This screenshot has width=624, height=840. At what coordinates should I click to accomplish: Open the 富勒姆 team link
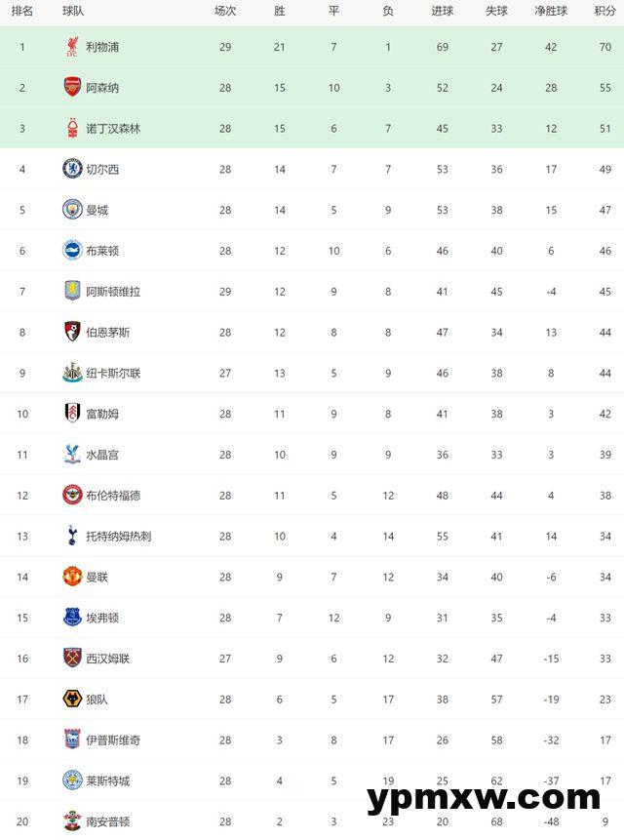102,414
